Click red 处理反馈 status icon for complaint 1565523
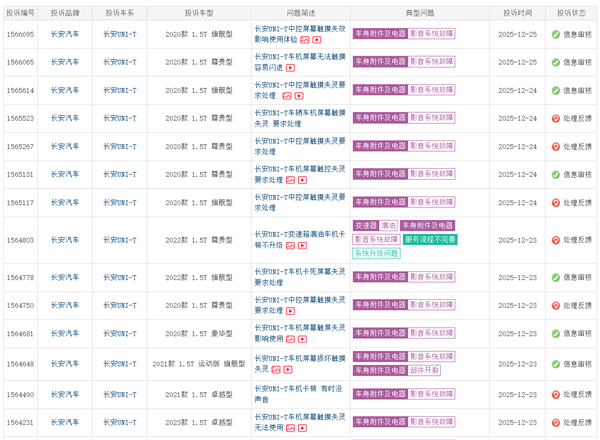This screenshot has width=600, height=440. (x=556, y=118)
